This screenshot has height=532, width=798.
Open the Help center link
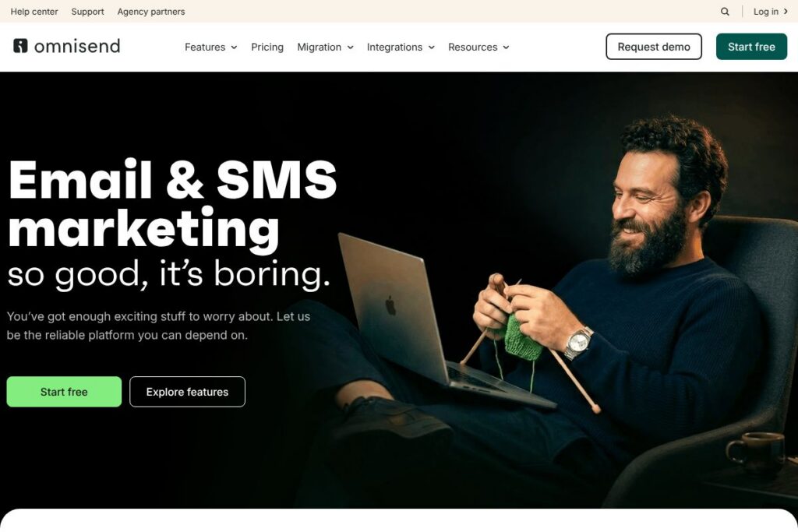pos(34,11)
